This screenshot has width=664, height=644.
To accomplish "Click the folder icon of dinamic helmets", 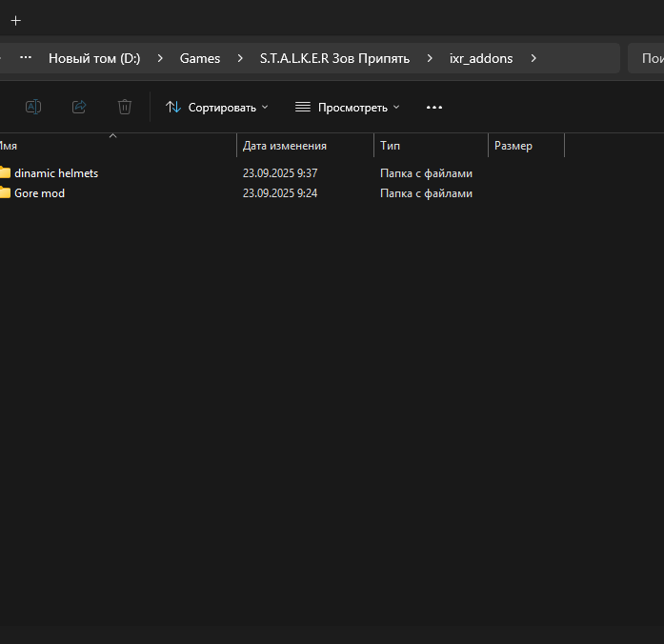I will (5, 173).
